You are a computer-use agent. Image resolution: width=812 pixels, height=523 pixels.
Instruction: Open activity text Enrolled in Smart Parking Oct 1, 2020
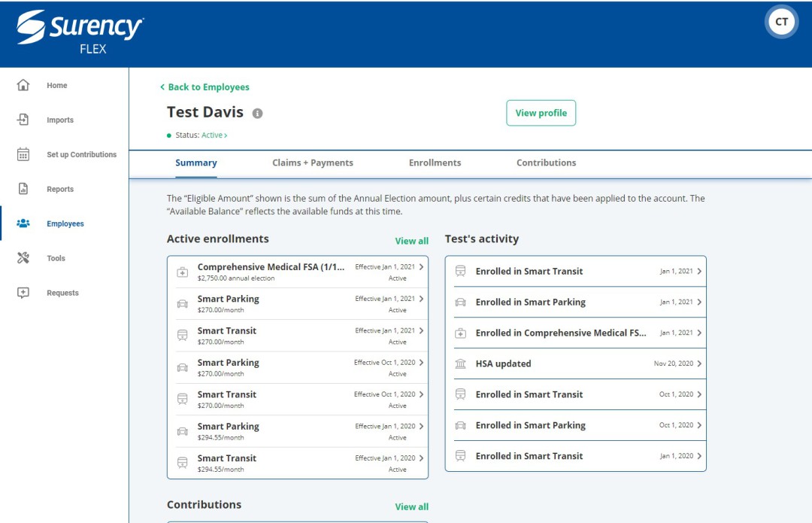click(x=530, y=426)
